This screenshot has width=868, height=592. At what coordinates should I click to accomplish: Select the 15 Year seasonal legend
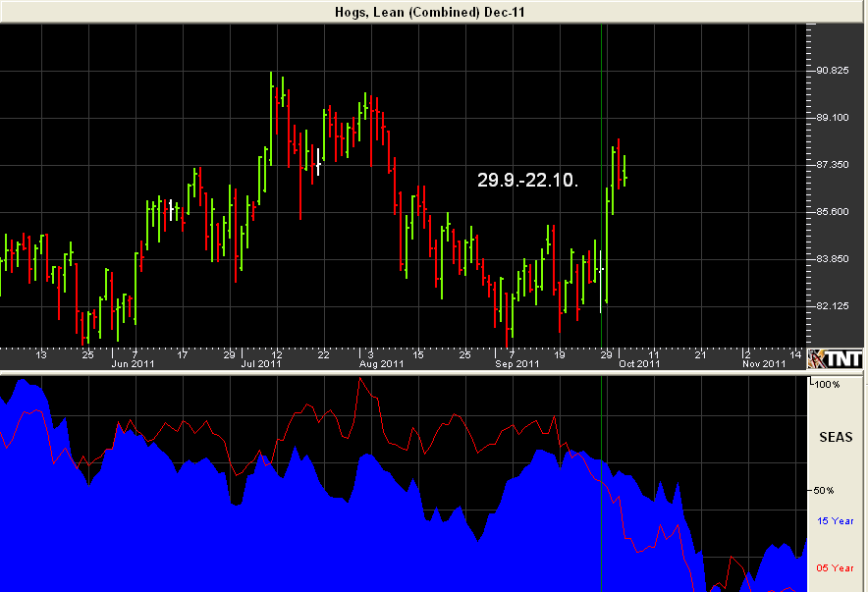tap(836, 520)
